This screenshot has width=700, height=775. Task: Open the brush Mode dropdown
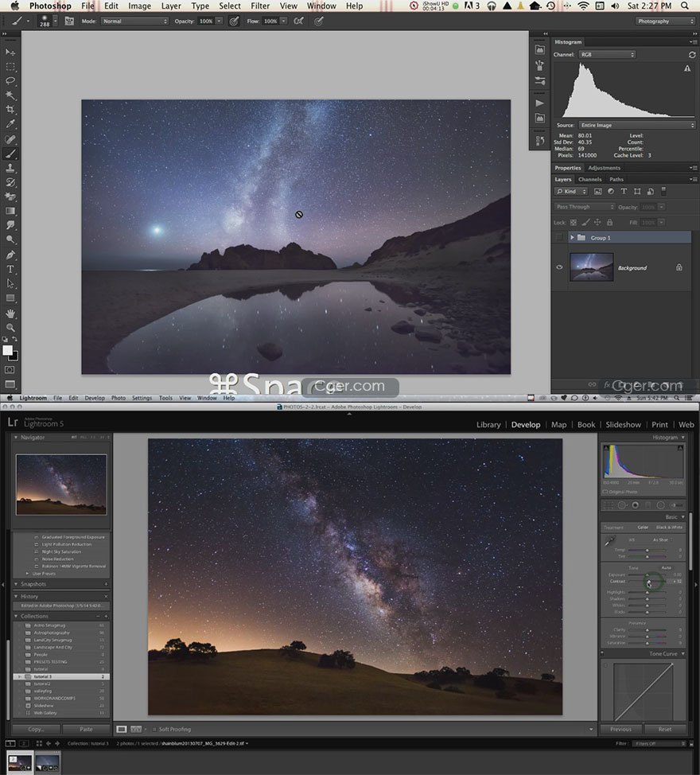[x=135, y=21]
